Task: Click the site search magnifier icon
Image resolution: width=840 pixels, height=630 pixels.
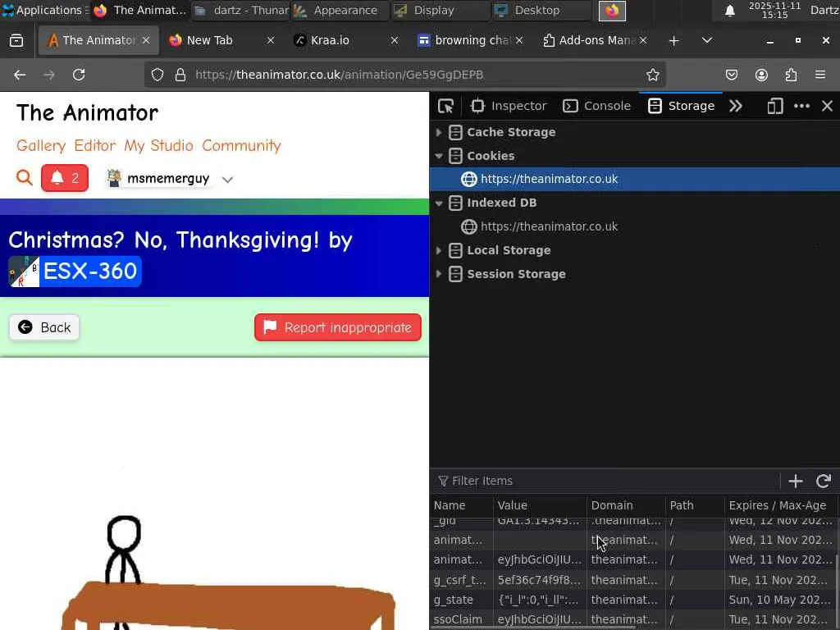Action: [24, 177]
